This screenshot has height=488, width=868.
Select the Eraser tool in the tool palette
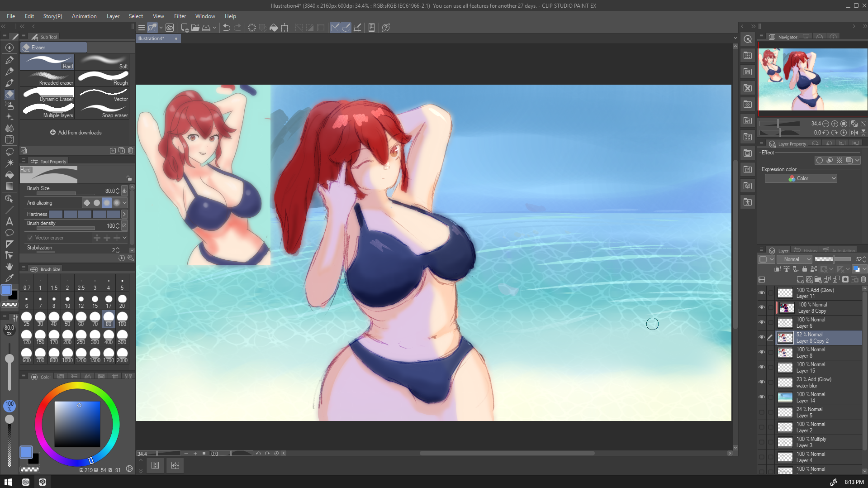click(x=9, y=94)
